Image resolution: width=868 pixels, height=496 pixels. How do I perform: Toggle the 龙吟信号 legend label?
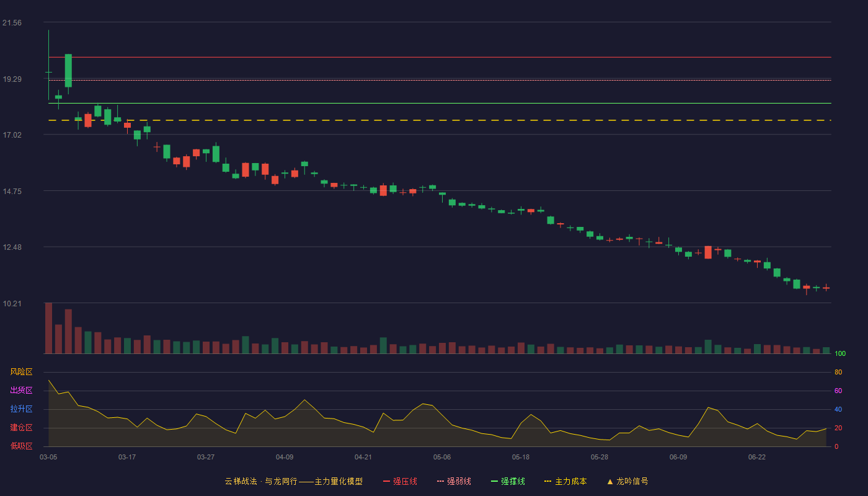point(632,481)
